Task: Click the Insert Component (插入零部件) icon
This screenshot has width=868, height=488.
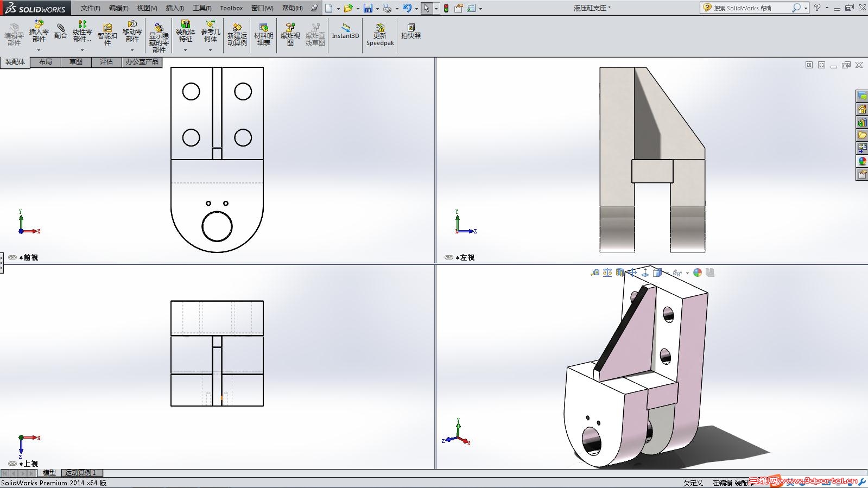Action: click(x=39, y=31)
